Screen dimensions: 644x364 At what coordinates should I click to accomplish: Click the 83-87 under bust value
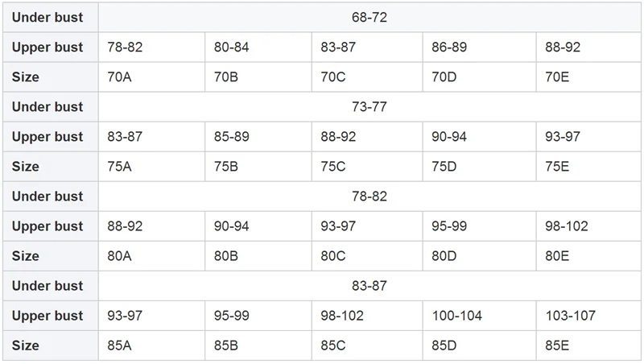(x=369, y=286)
